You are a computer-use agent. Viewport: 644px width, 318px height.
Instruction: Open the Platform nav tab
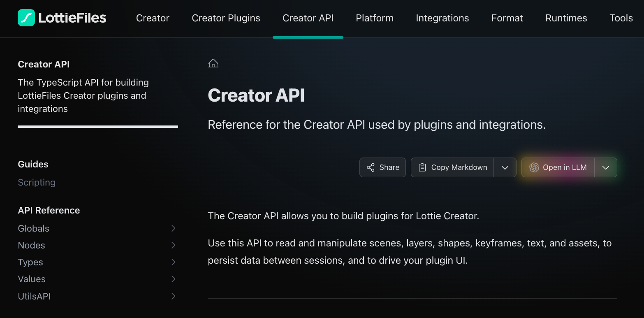click(x=375, y=18)
